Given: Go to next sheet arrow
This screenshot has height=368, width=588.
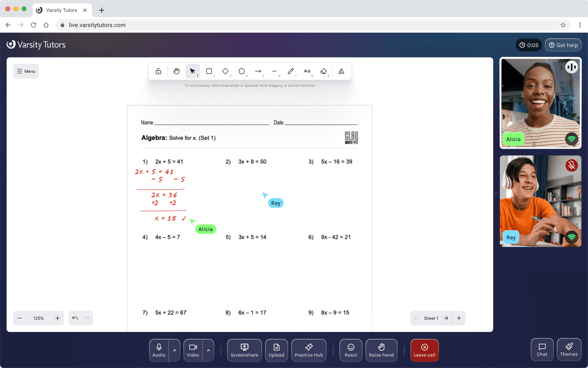Looking at the screenshot, I should tap(446, 318).
